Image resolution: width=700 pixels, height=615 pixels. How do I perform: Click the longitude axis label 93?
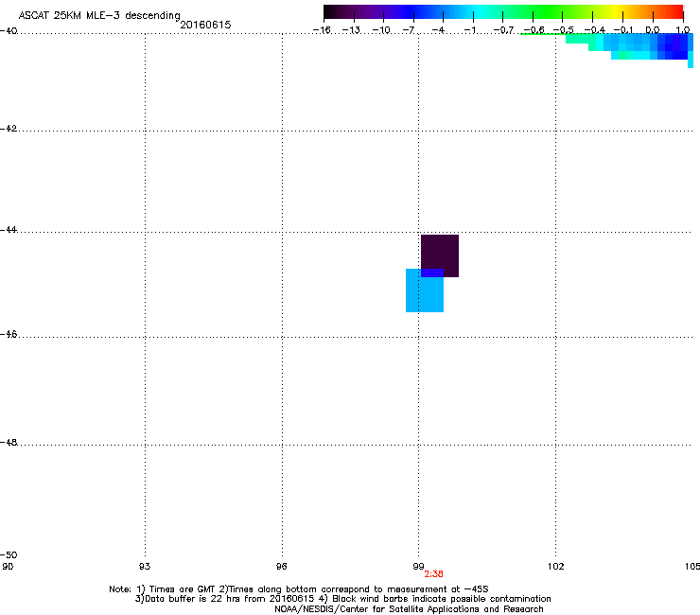coord(145,567)
